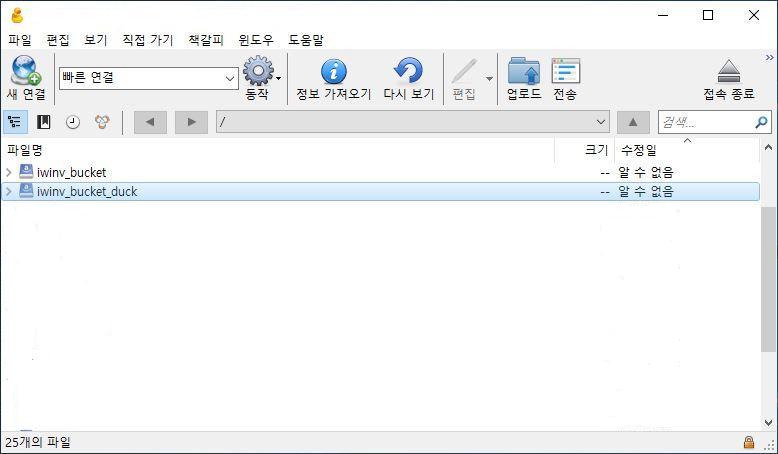Screen dimensions: 778x454
Task: Open the toolbar overflow chevron
Action: click(x=770, y=58)
